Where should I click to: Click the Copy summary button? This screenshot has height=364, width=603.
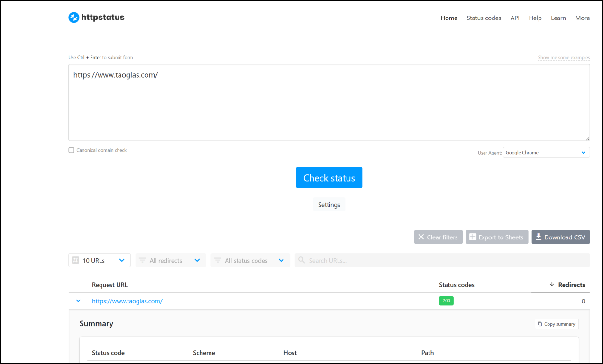[557, 324]
